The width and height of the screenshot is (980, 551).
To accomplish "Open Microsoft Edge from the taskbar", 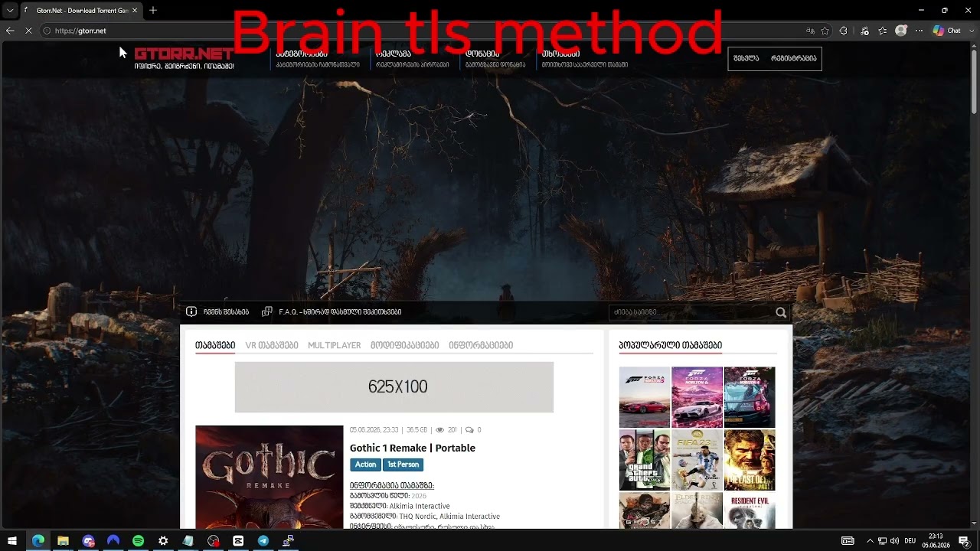I will point(38,540).
